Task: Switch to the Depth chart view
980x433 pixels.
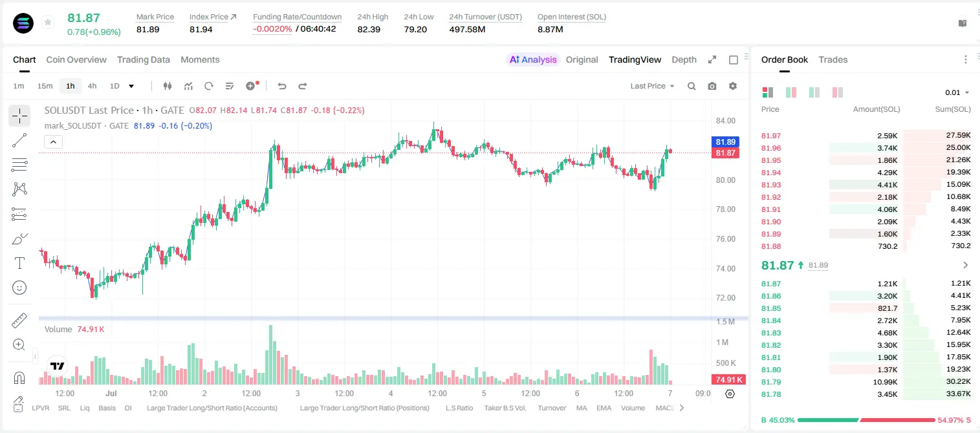Action: 684,59
